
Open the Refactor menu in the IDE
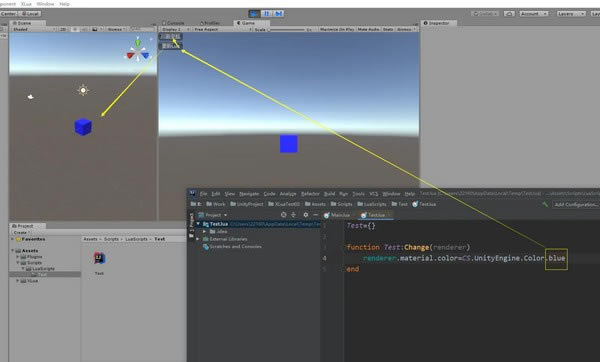(x=310, y=194)
